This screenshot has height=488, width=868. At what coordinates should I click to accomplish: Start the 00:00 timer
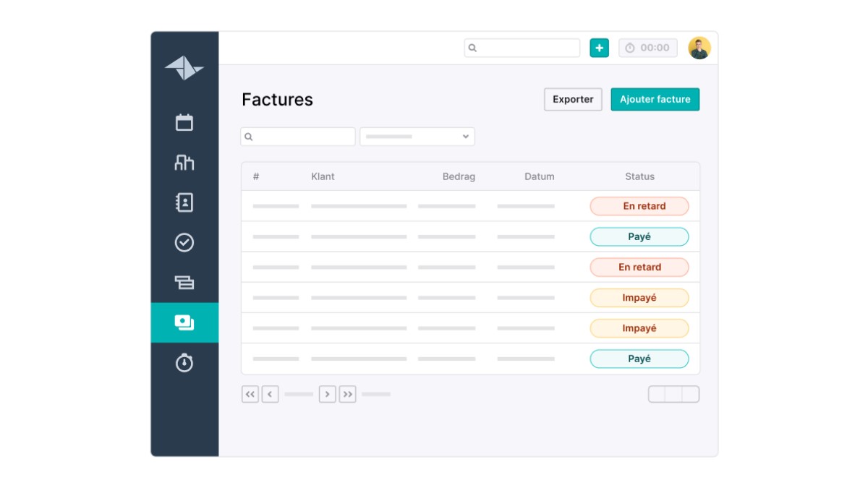tap(648, 48)
